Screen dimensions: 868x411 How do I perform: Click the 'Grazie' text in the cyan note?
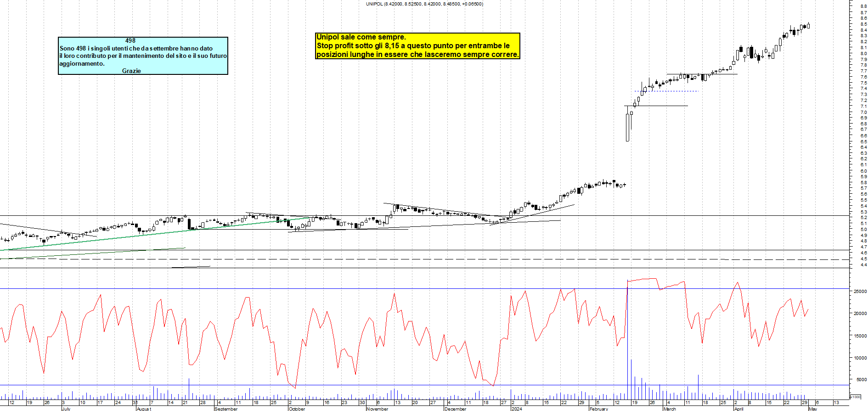[131, 71]
